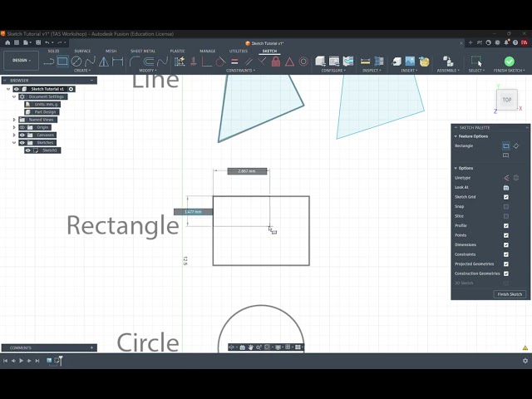This screenshot has height=399, width=532.
Task: Expand the Named Views node
Action: click(14, 120)
